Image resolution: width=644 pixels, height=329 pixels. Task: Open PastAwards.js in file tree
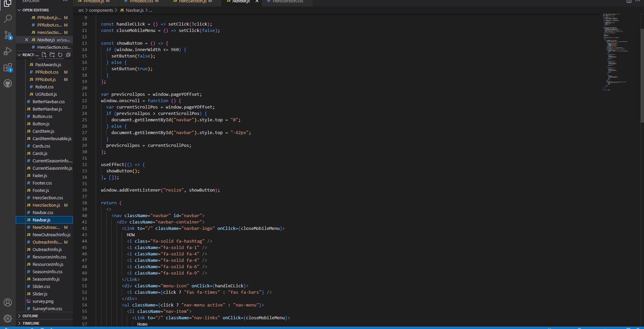tap(45, 64)
